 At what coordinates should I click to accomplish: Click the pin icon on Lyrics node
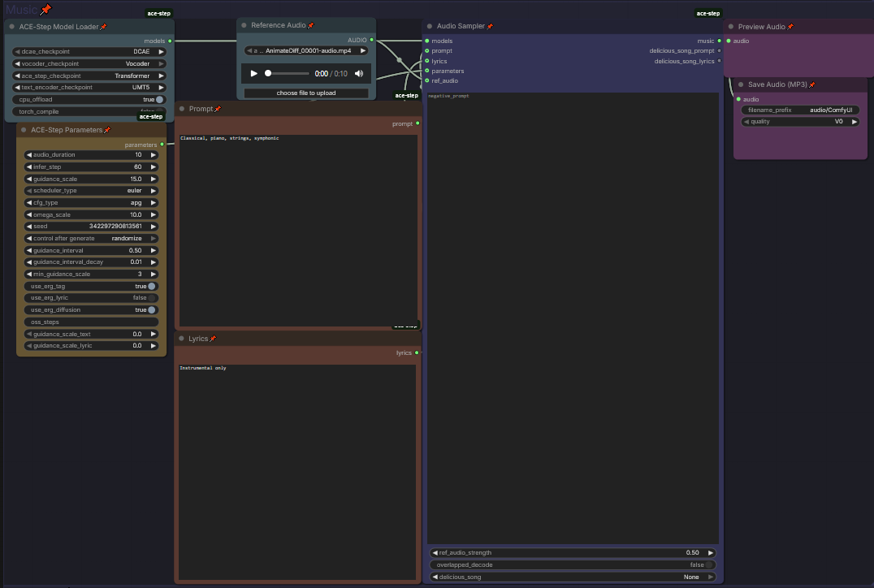tap(213, 339)
